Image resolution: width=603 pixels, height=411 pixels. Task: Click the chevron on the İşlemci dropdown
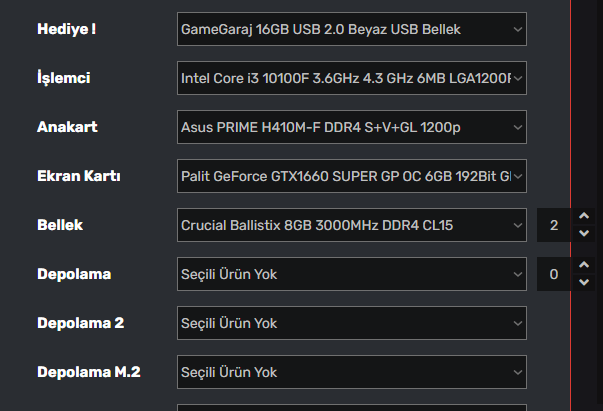click(517, 78)
